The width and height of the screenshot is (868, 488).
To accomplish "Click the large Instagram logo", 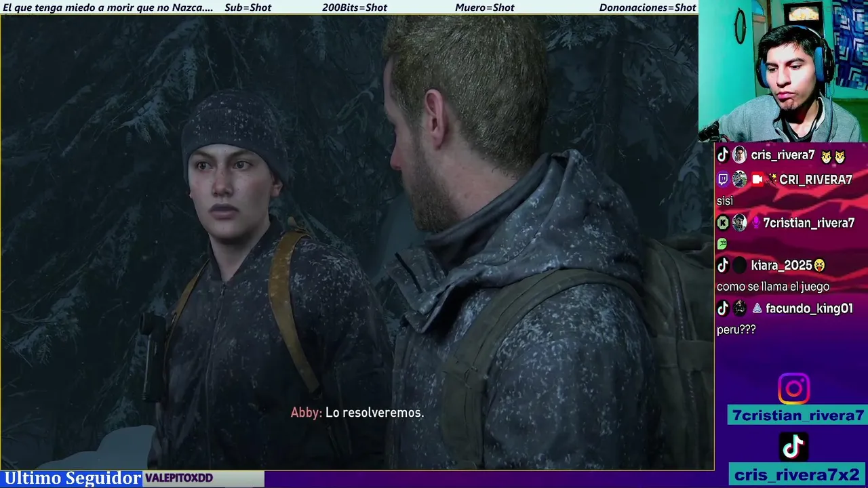I will coord(793,389).
